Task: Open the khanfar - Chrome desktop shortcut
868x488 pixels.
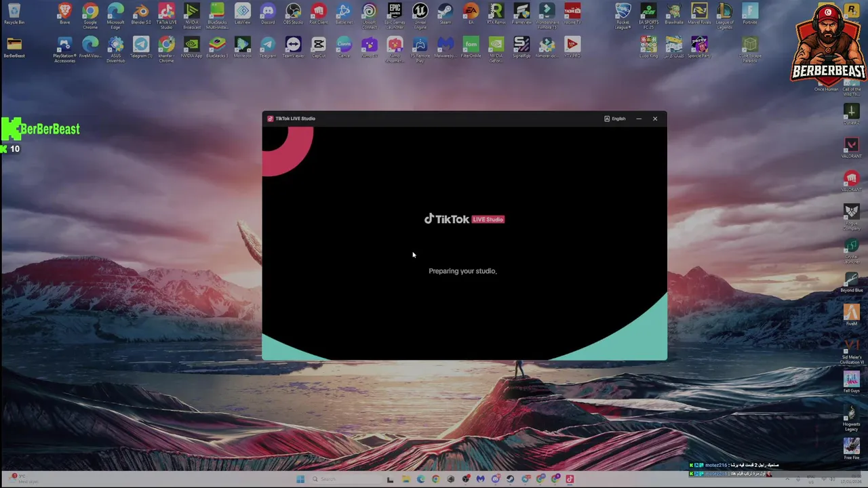Action: [166, 50]
